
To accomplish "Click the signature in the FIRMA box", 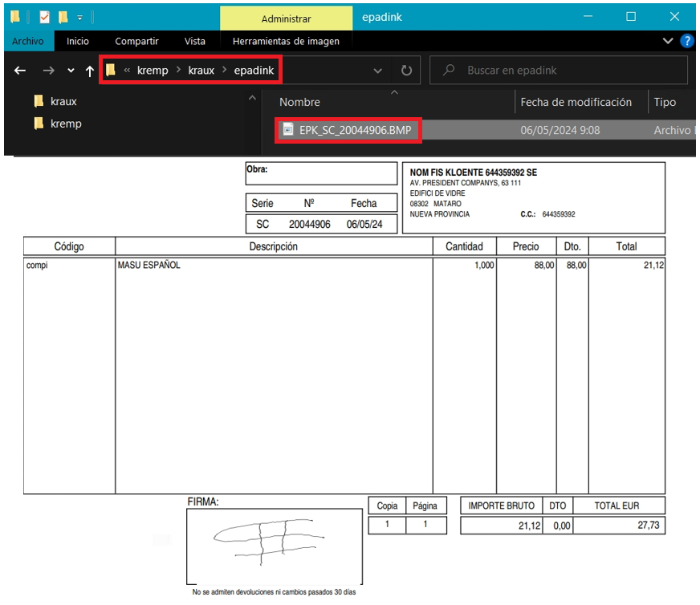I will point(269,541).
